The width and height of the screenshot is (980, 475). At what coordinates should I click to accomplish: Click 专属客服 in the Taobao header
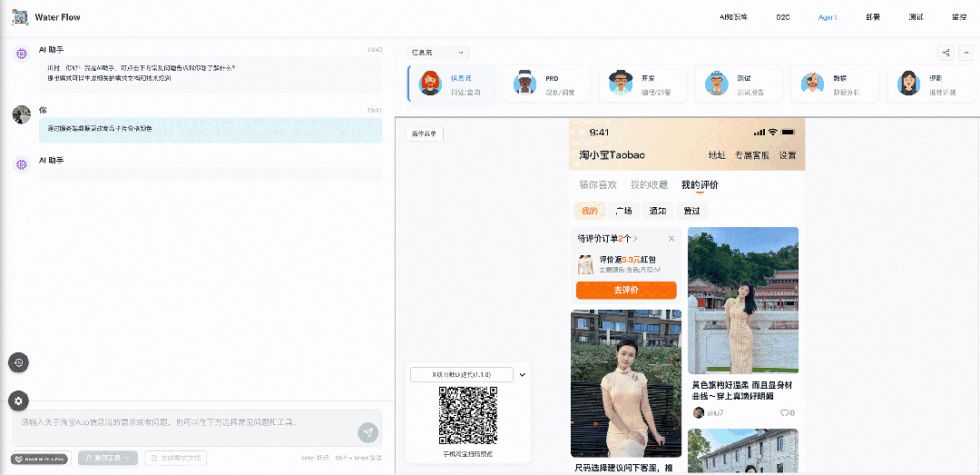point(752,155)
